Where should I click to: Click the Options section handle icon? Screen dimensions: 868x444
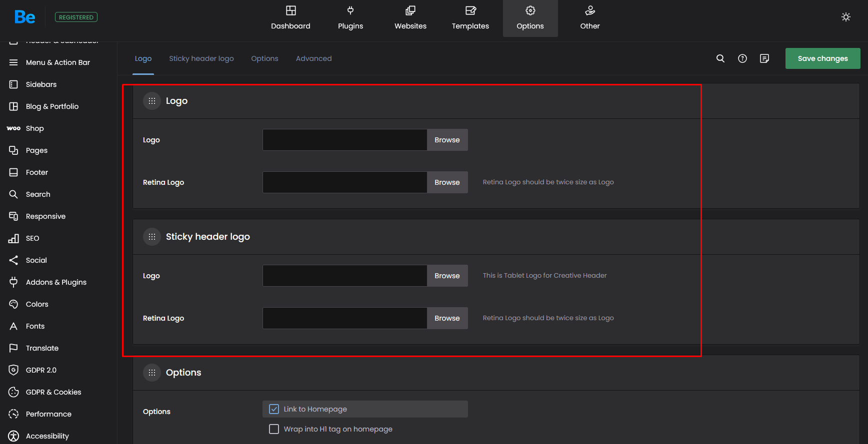point(152,373)
